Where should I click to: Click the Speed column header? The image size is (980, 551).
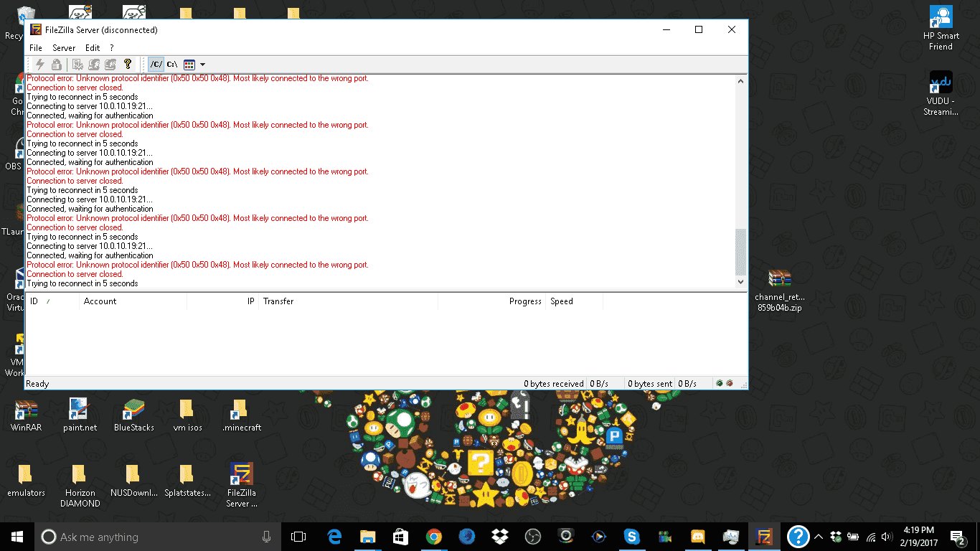575,301
